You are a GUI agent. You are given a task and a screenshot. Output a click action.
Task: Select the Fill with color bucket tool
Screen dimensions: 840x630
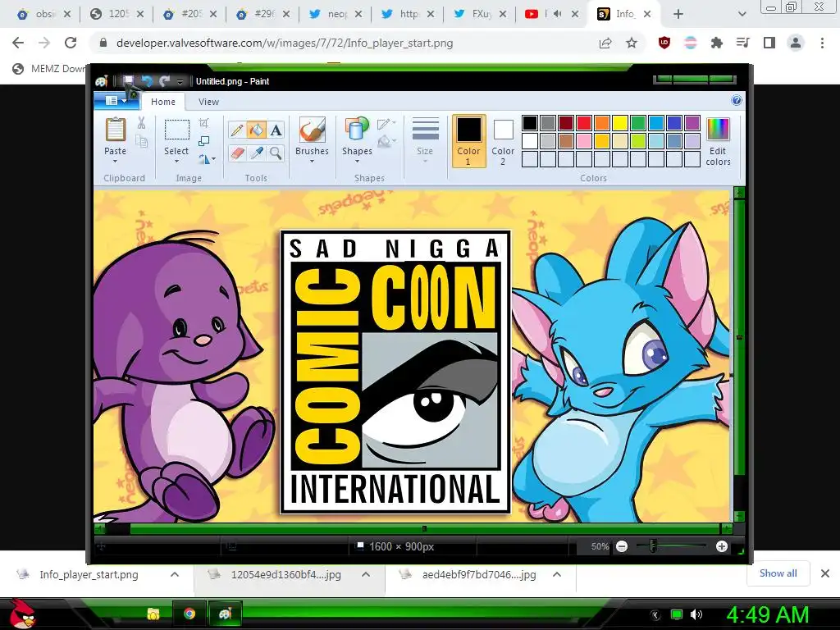[256, 130]
